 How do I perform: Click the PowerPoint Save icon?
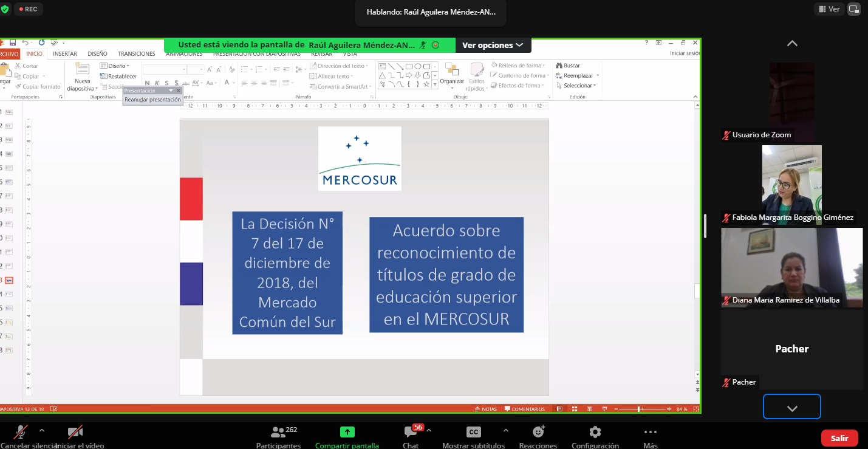pyautogui.click(x=12, y=43)
